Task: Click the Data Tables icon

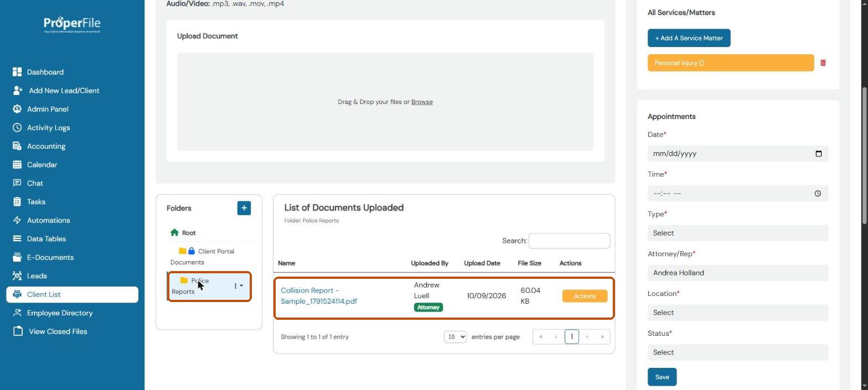Action: pos(17,239)
